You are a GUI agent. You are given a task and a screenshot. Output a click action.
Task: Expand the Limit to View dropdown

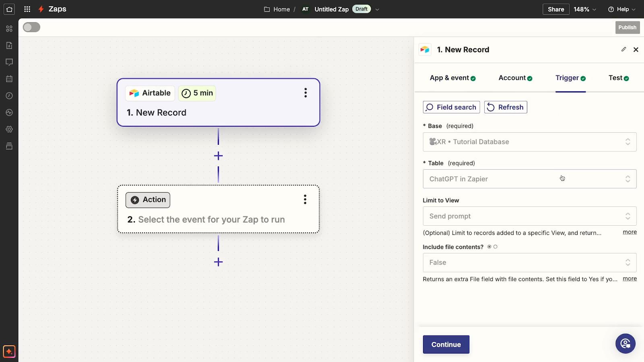tap(530, 216)
